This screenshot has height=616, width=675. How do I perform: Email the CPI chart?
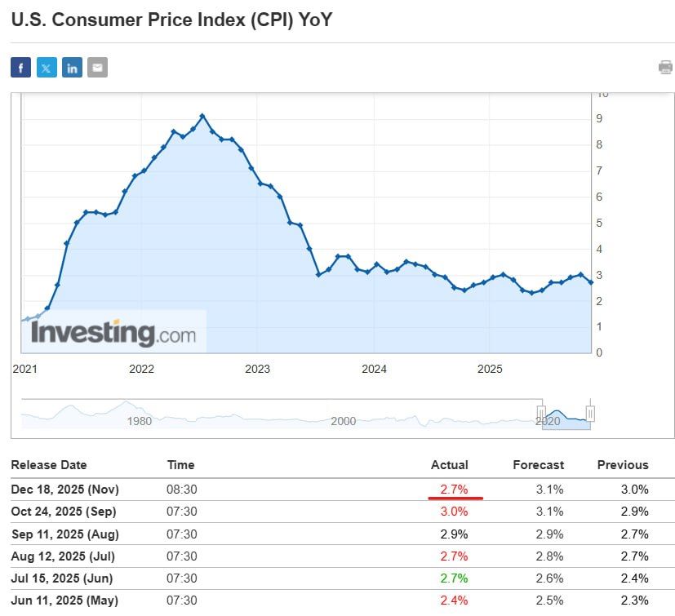[97, 67]
